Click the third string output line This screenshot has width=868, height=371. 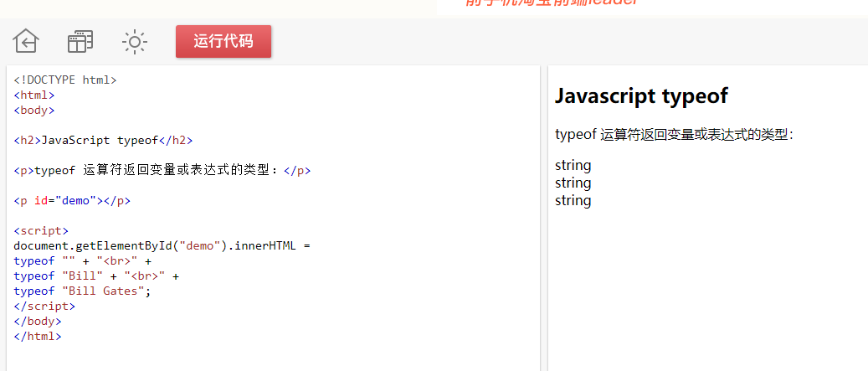point(573,201)
